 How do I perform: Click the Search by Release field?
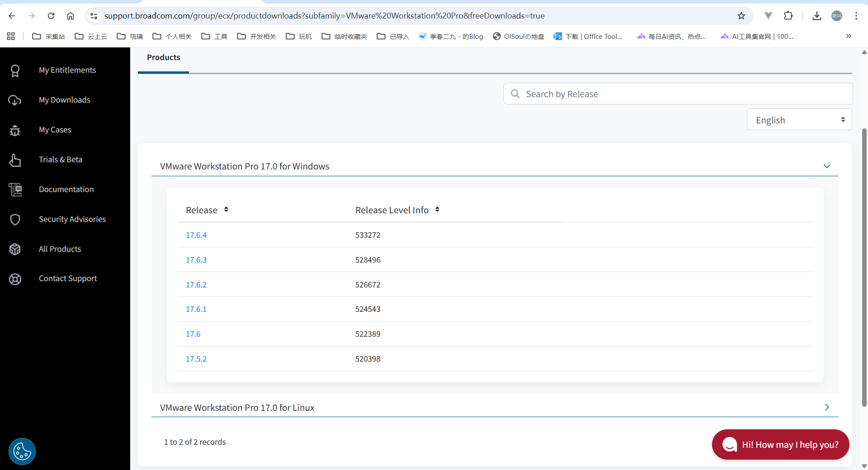tap(678, 94)
